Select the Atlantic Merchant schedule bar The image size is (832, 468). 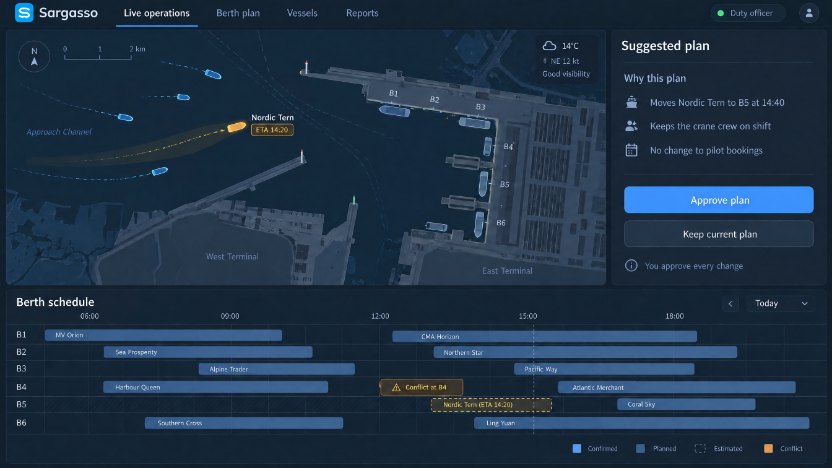pos(677,387)
